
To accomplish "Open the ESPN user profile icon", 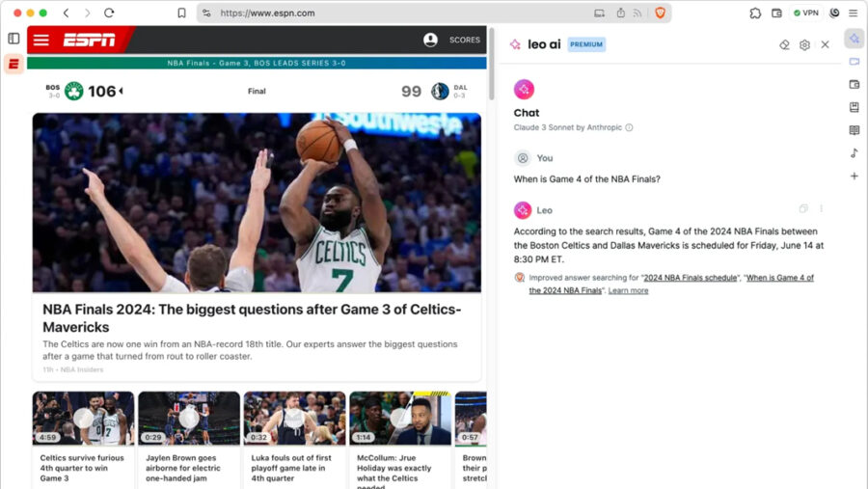I will pos(430,40).
